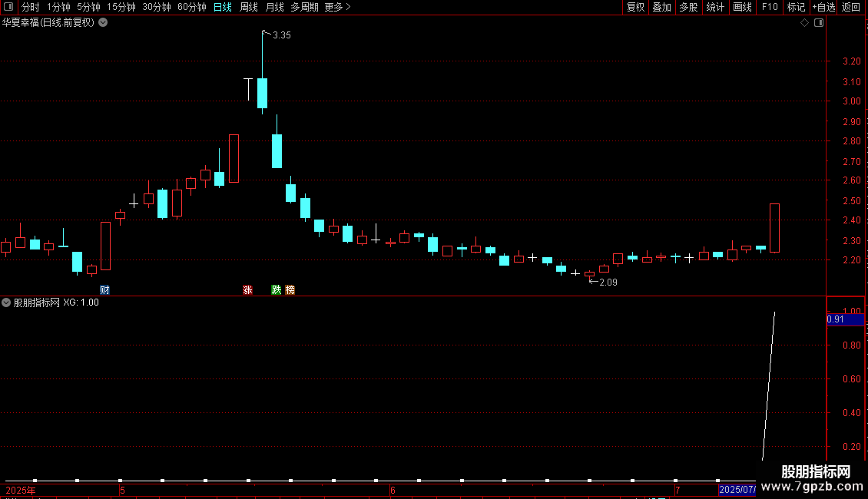Click the 3.35 high price label
The width and height of the screenshot is (868, 499).
[x=282, y=35]
